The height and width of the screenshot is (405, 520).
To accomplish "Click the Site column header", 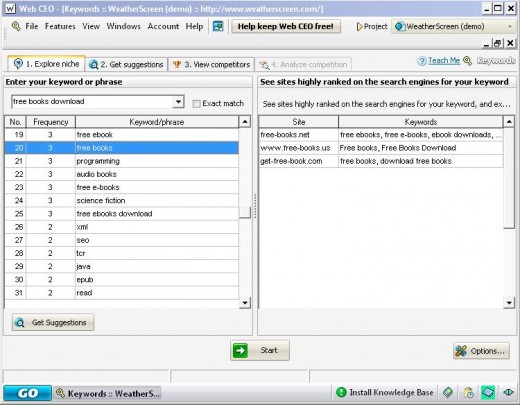I will pyautogui.click(x=299, y=122).
